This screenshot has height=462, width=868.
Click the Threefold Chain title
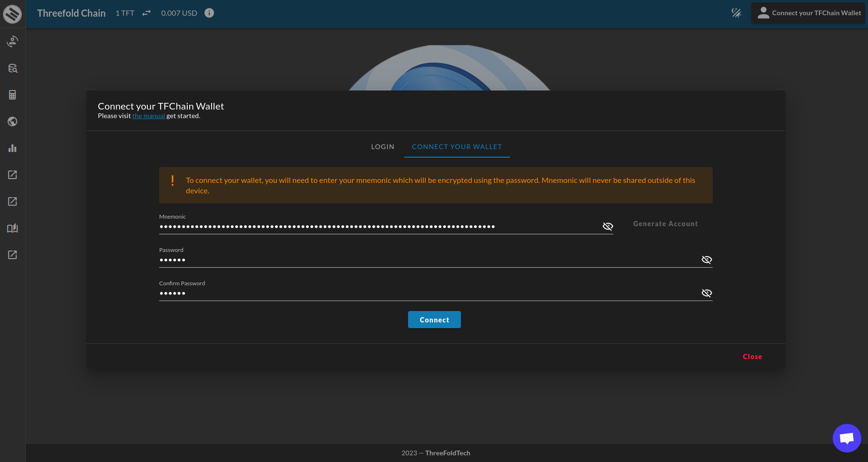coord(71,13)
